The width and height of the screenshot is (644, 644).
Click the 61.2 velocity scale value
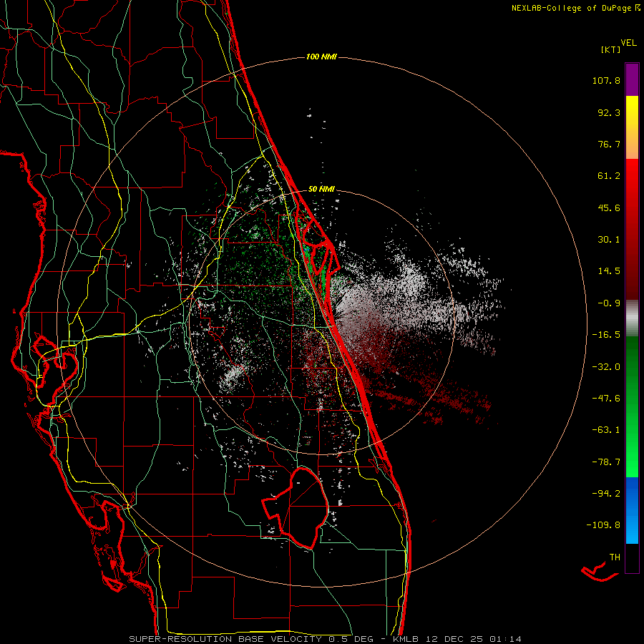(609, 176)
